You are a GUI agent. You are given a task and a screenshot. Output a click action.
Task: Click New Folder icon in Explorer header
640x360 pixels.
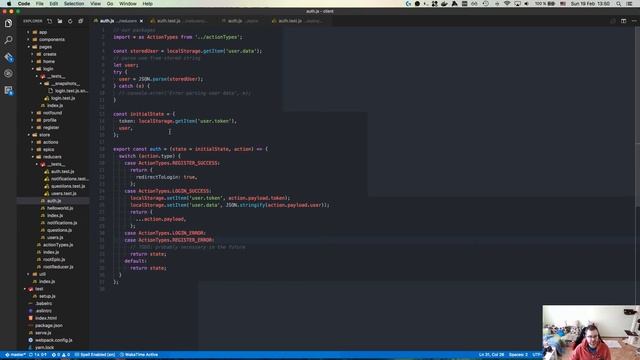tap(60, 21)
